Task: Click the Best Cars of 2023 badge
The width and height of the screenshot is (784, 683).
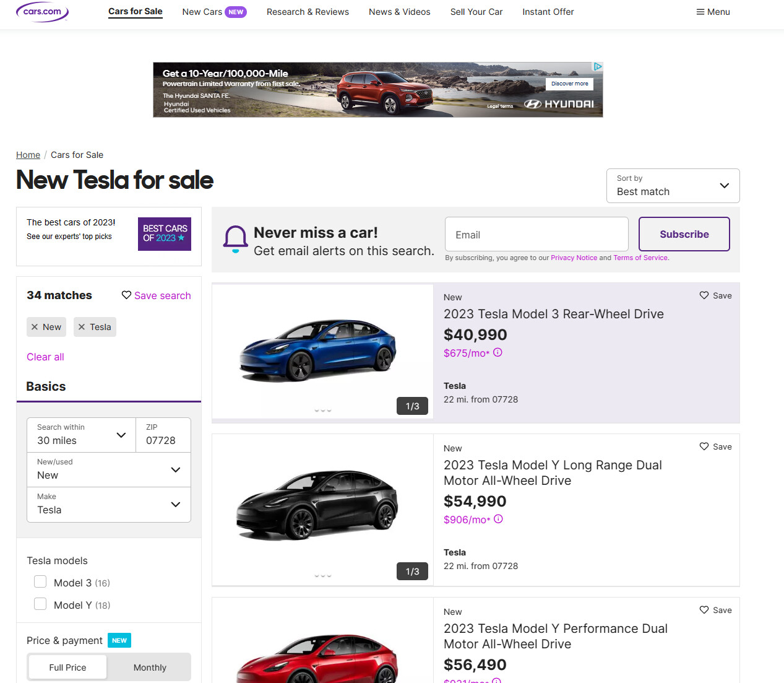Action: 165,234
